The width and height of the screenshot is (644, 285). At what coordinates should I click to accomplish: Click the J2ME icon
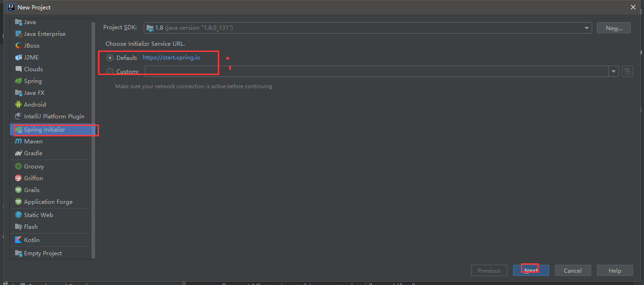18,58
